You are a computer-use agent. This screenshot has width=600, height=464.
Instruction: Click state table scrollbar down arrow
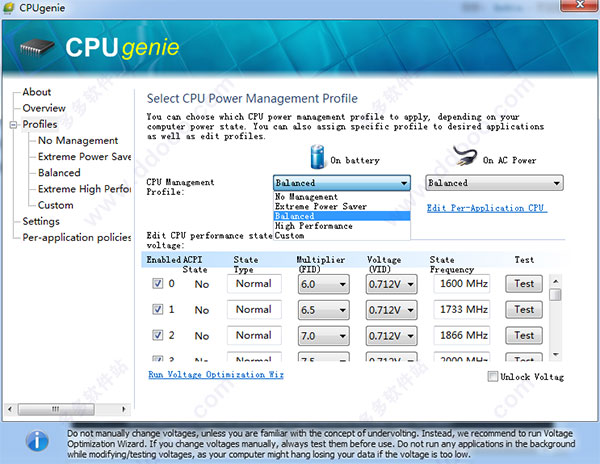click(556, 355)
